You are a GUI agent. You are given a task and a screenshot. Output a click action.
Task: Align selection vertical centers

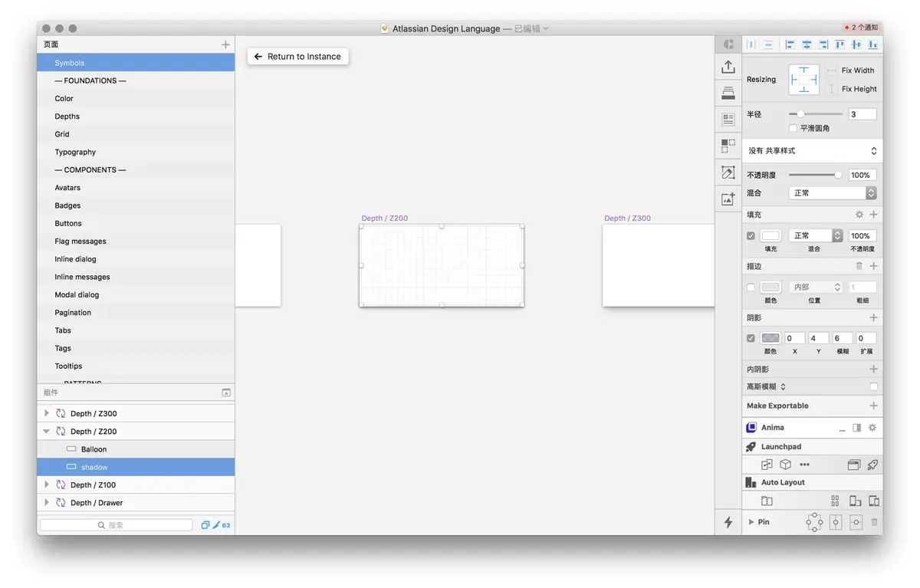point(856,45)
